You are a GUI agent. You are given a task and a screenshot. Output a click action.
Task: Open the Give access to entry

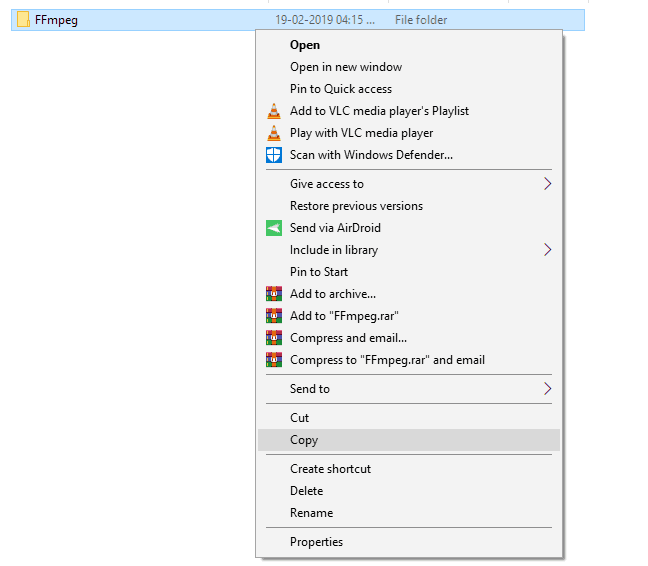coord(409,184)
